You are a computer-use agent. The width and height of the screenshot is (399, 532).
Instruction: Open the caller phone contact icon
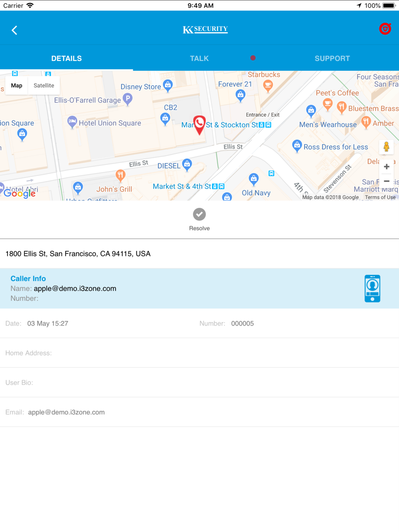(x=372, y=288)
